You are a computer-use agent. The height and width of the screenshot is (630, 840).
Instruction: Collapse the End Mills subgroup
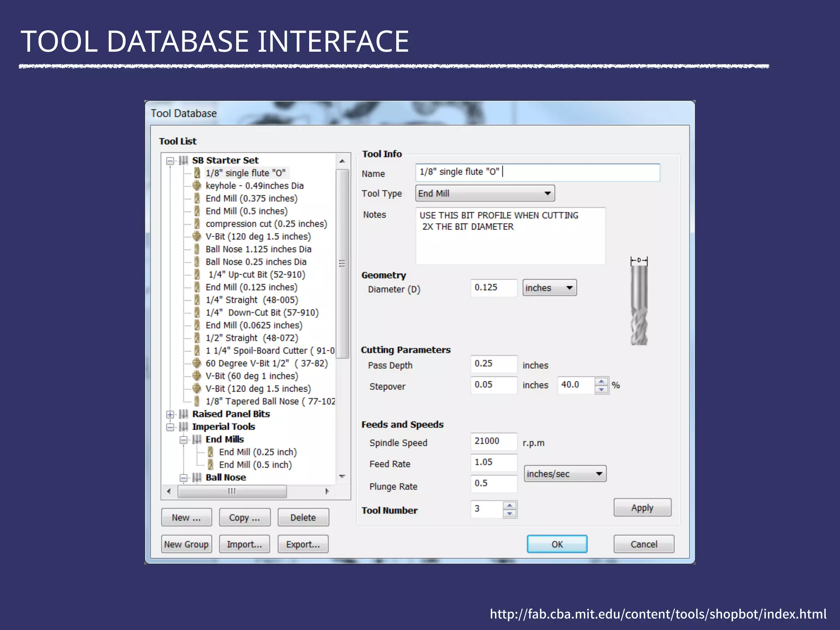184,440
